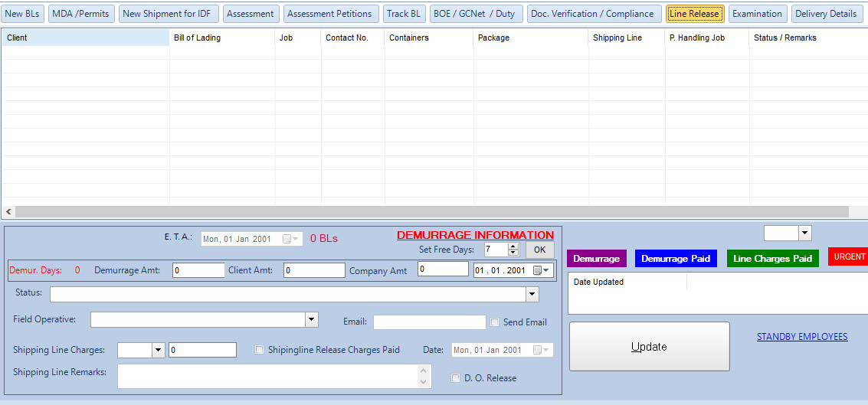Select the green Line Charges Paid label

(x=772, y=259)
